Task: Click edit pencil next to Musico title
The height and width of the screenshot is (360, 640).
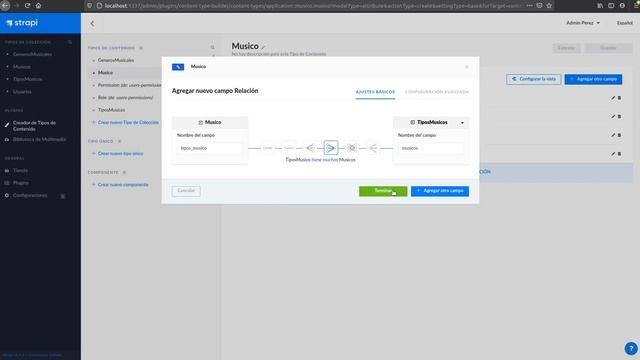Action: coord(263,47)
